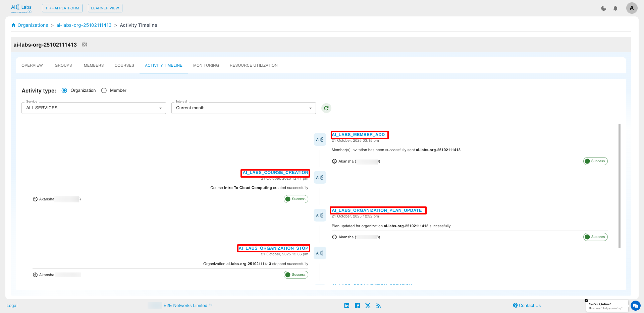Switch to the Overview tab
This screenshot has height=313, width=644.
click(x=32, y=65)
